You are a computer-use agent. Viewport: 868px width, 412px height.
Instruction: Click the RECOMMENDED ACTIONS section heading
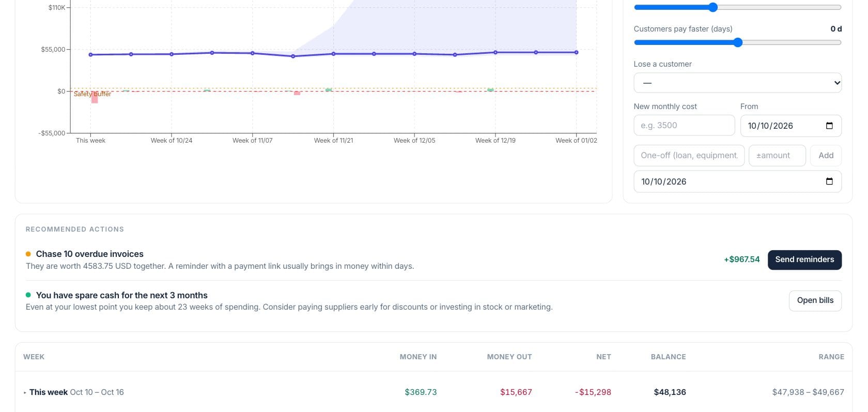[75, 229]
